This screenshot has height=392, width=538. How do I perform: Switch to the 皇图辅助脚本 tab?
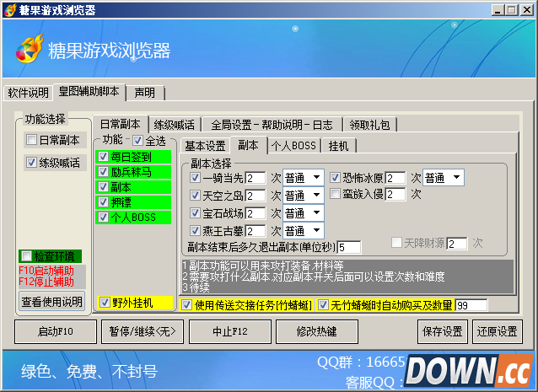(x=89, y=92)
